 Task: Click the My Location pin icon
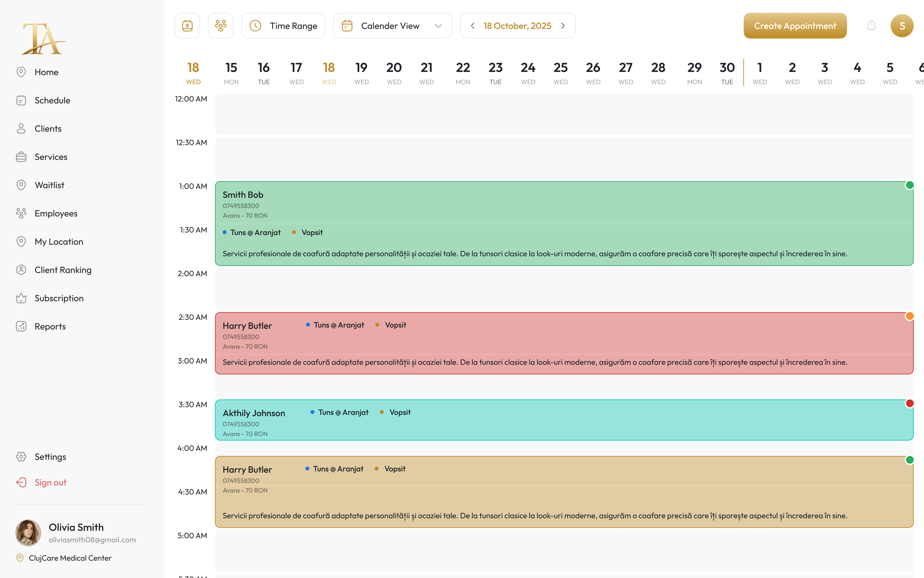click(21, 242)
